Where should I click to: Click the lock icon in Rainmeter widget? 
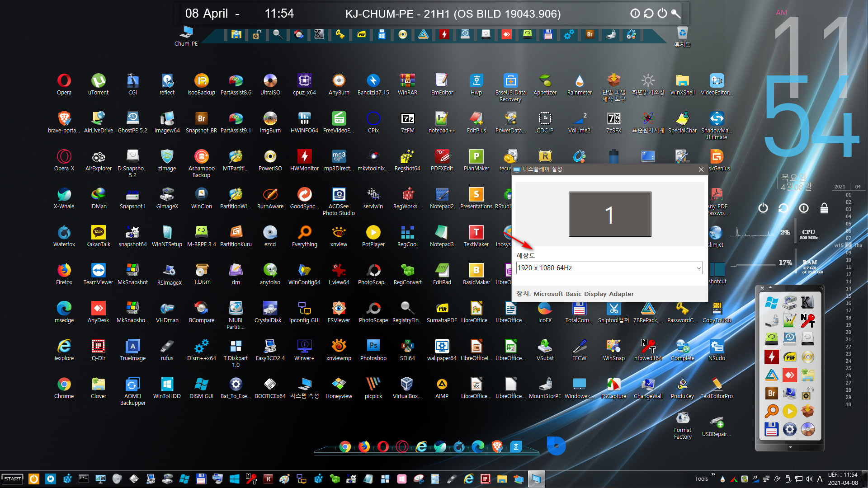pos(824,208)
